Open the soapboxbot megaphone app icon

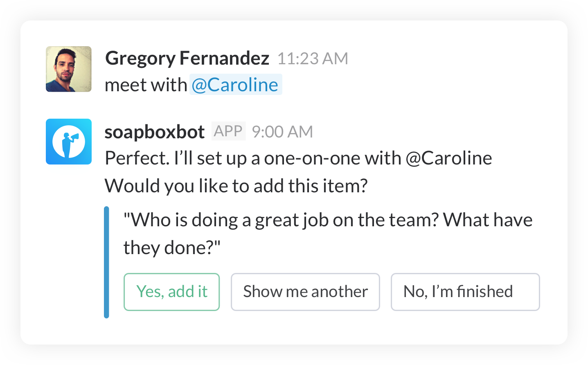coord(69,142)
